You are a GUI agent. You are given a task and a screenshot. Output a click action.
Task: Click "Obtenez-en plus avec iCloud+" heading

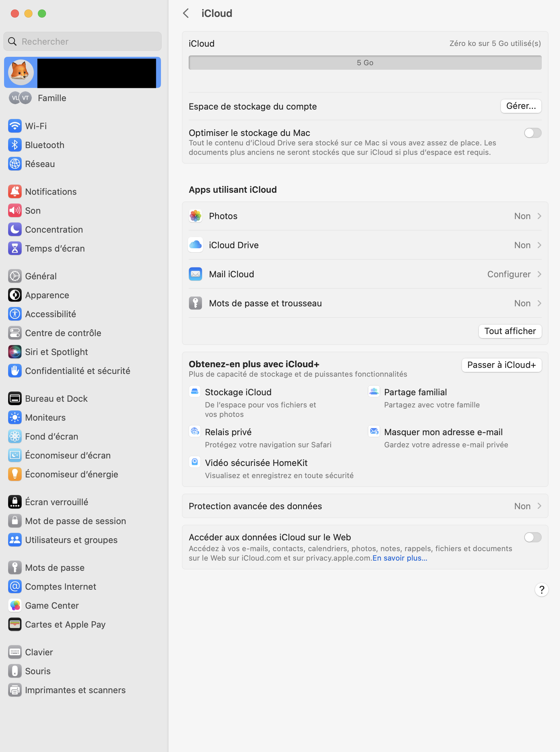(254, 364)
